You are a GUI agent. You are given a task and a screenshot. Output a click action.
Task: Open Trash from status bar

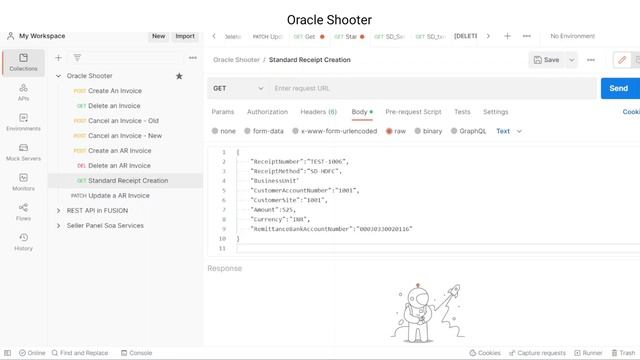tap(623, 353)
